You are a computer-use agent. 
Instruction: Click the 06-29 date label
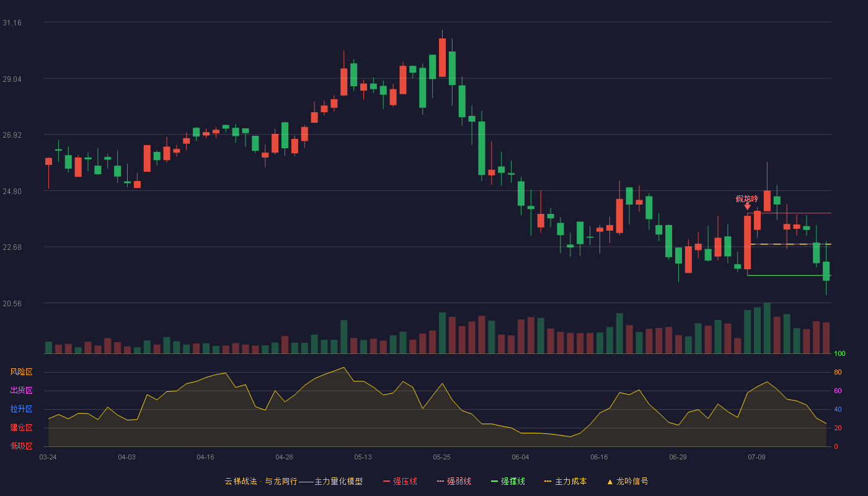[678, 457]
